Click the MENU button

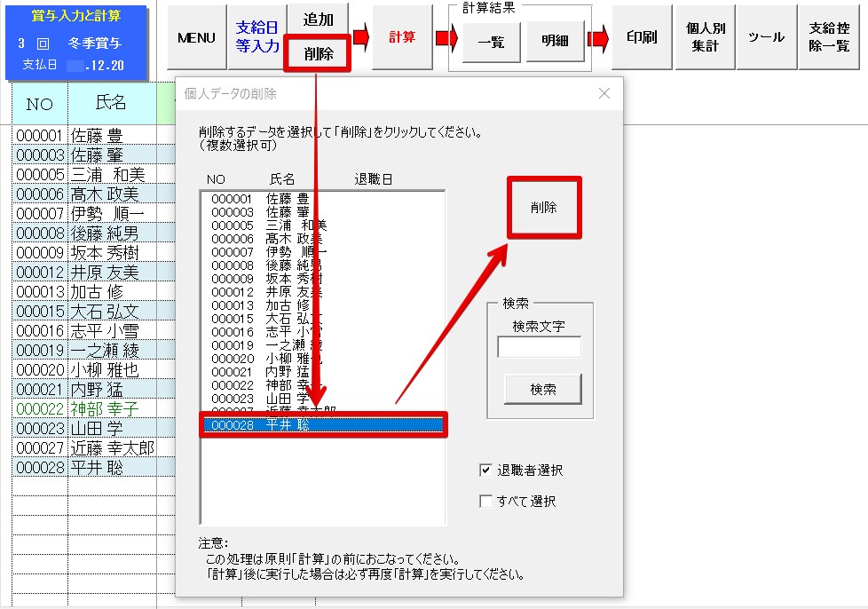(x=196, y=37)
